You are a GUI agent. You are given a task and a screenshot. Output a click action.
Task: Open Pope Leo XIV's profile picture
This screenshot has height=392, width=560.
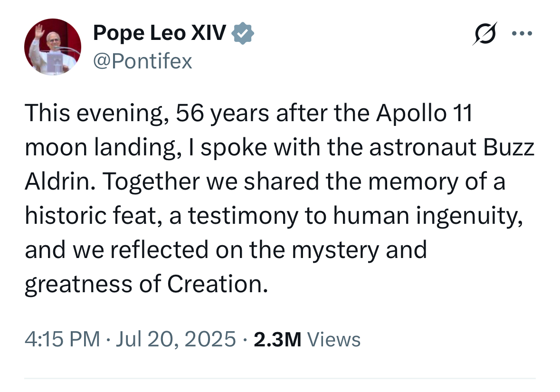(x=53, y=47)
